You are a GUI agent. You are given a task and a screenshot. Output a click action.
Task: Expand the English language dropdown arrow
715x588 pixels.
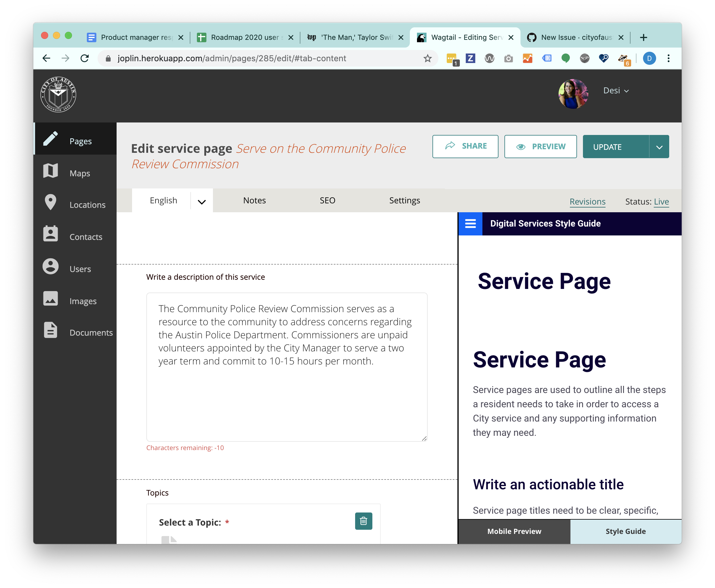click(202, 202)
